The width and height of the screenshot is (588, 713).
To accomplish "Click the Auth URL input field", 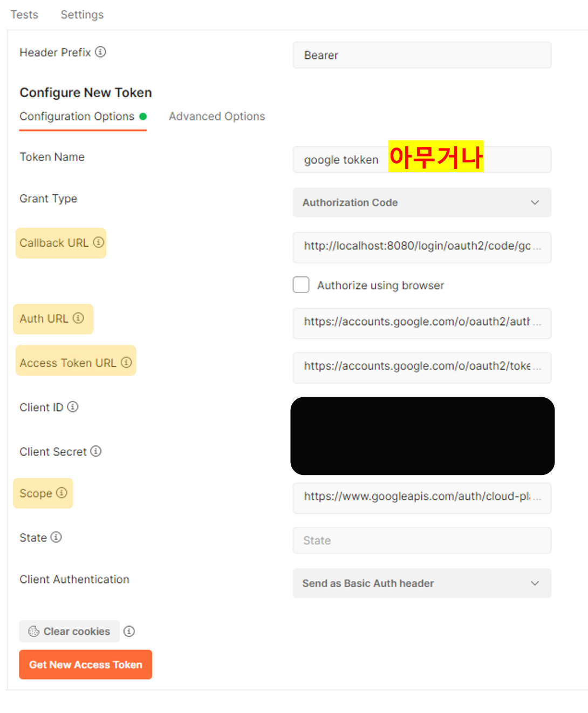I will tap(422, 323).
